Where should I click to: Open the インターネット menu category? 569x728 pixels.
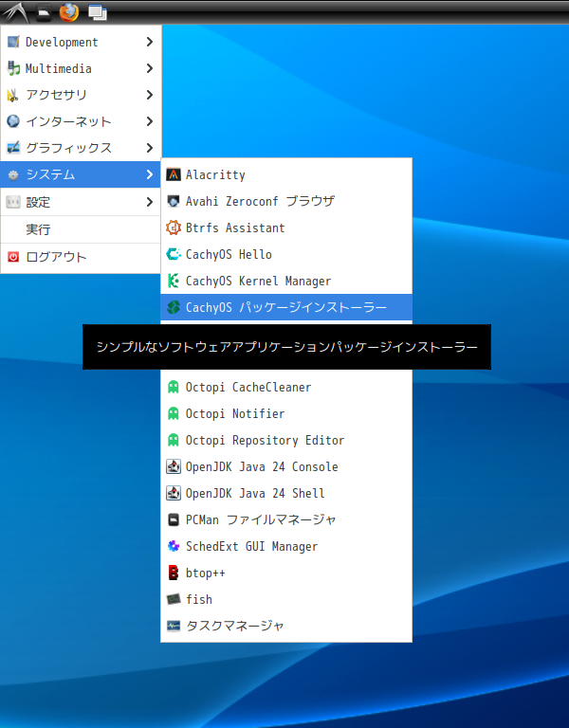[x=81, y=121]
